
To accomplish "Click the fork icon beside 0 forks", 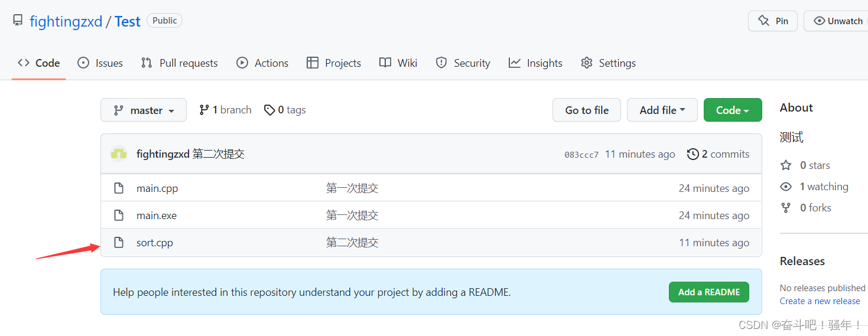I will point(786,208).
